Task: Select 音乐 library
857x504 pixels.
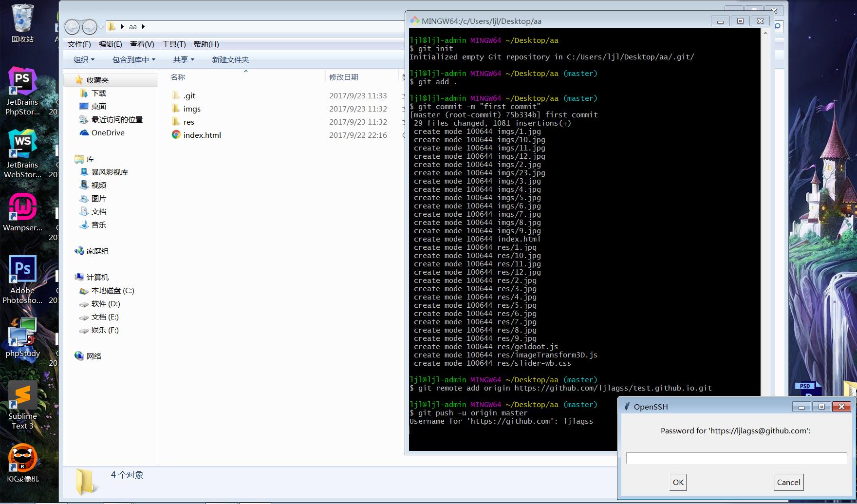Action: tap(99, 224)
